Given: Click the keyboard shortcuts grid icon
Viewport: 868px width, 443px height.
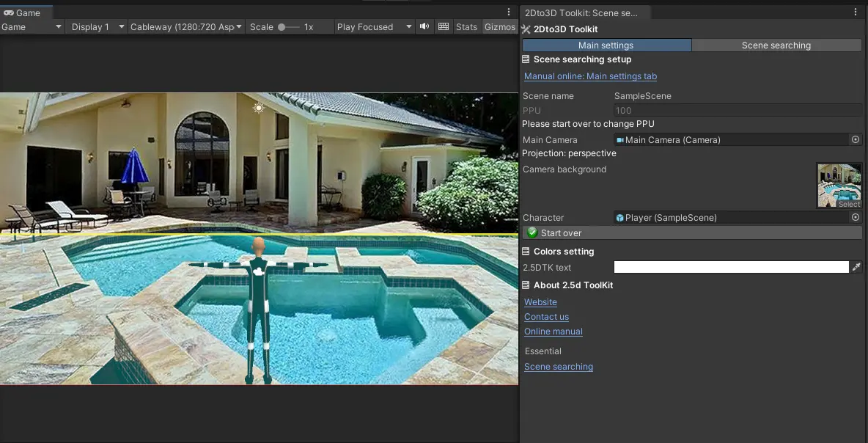Looking at the screenshot, I should click(443, 27).
